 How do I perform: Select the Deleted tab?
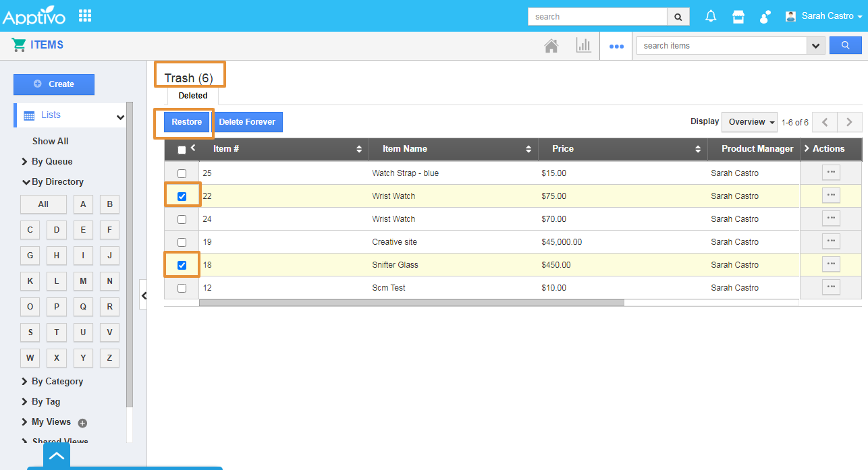coord(193,96)
